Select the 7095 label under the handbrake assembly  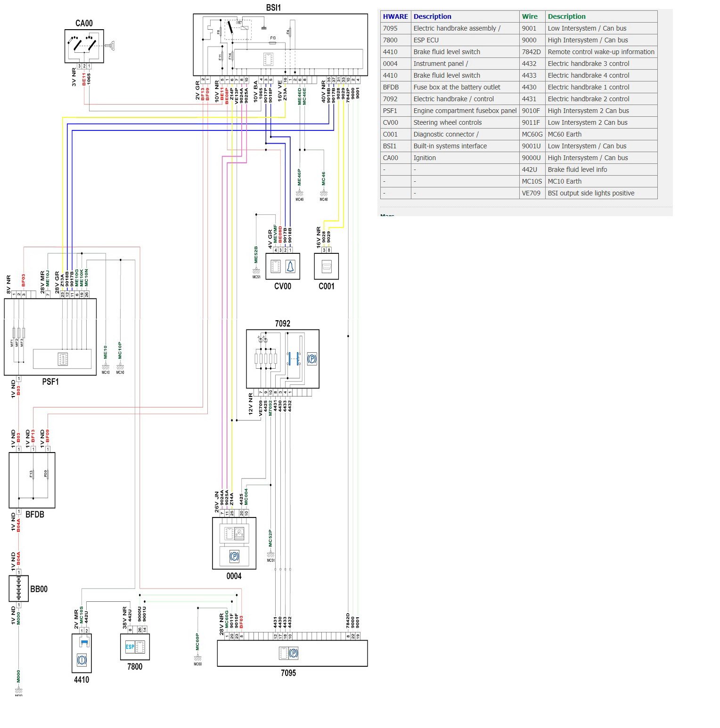[x=288, y=673]
